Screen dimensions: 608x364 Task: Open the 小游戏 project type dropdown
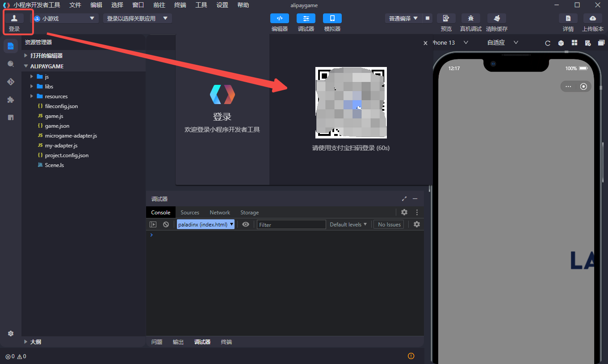click(x=64, y=18)
